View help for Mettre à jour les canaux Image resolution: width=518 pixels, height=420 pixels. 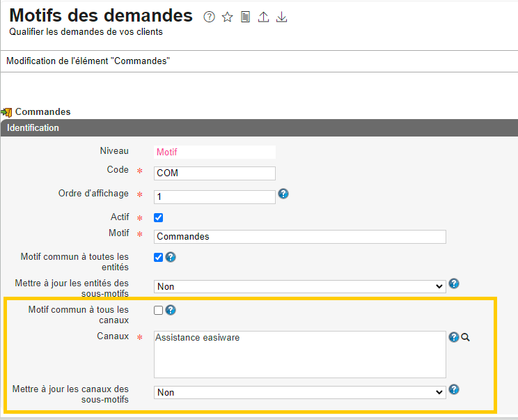pyautogui.click(x=454, y=389)
